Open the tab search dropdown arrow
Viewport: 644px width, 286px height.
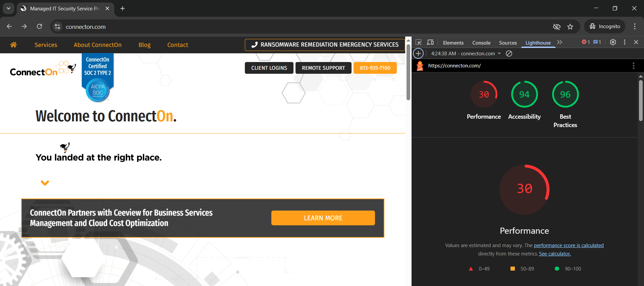pos(8,8)
